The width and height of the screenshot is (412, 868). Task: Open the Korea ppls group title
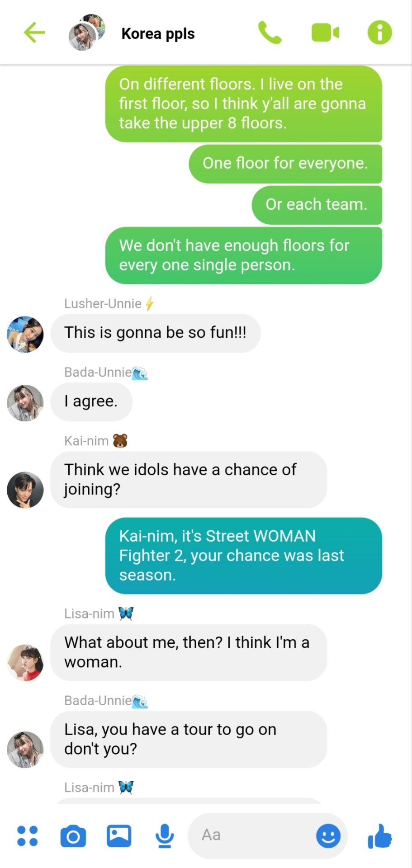(x=158, y=33)
